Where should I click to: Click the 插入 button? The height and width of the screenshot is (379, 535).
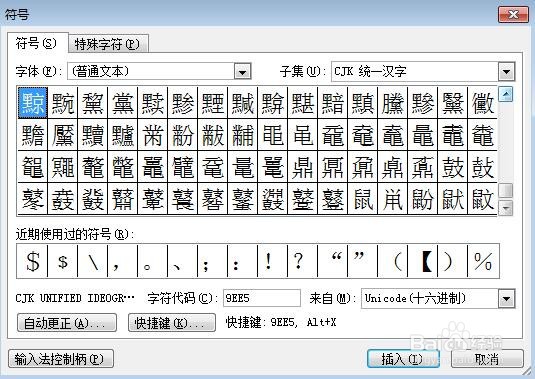404,359
